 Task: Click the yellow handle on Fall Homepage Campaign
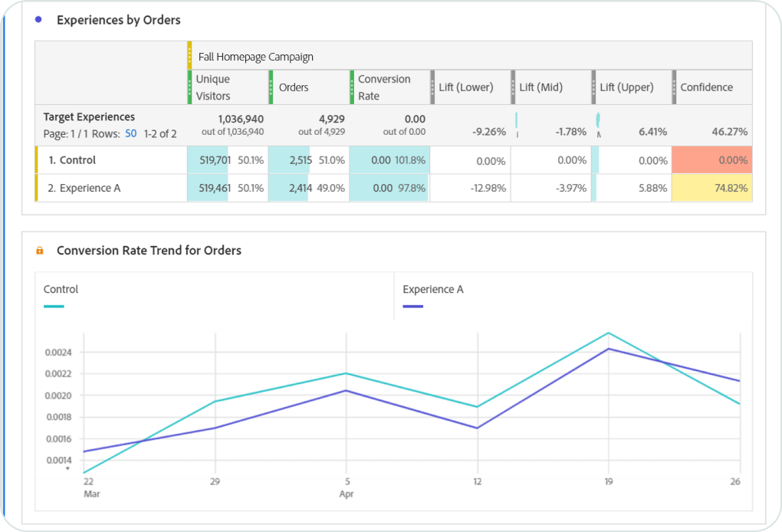(x=190, y=56)
